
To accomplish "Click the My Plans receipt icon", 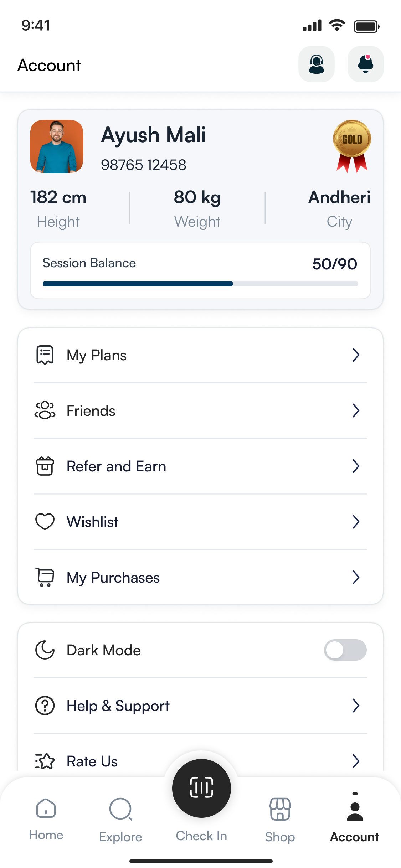I will 45,355.
